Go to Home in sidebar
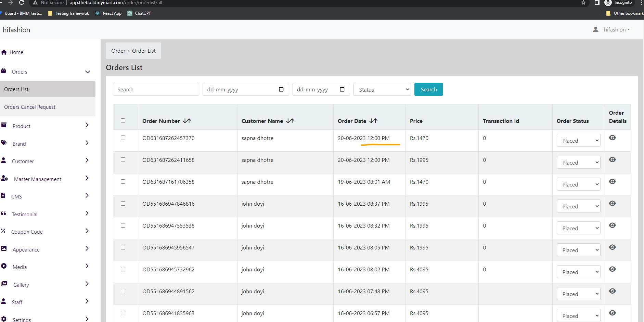The height and width of the screenshot is (322, 644). pyautogui.click(x=16, y=52)
